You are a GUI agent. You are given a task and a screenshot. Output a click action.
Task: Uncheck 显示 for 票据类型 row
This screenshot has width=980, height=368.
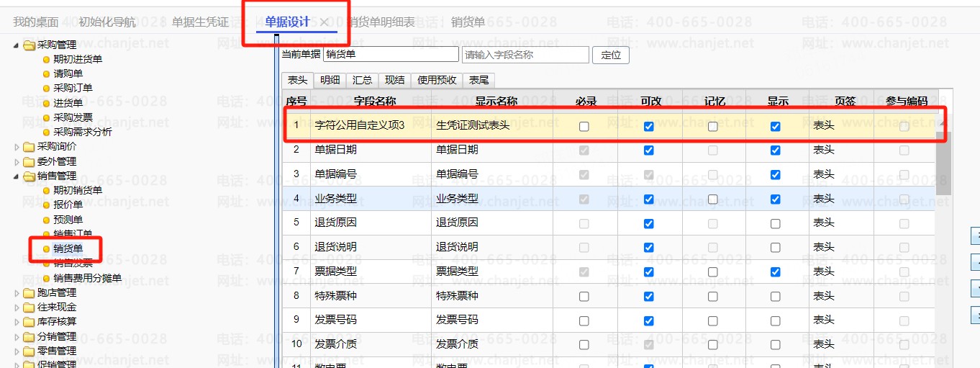tap(775, 271)
